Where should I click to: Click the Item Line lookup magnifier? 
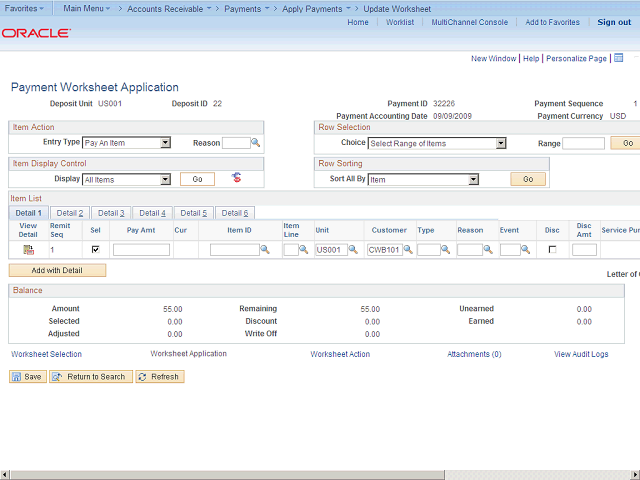tap(303, 250)
